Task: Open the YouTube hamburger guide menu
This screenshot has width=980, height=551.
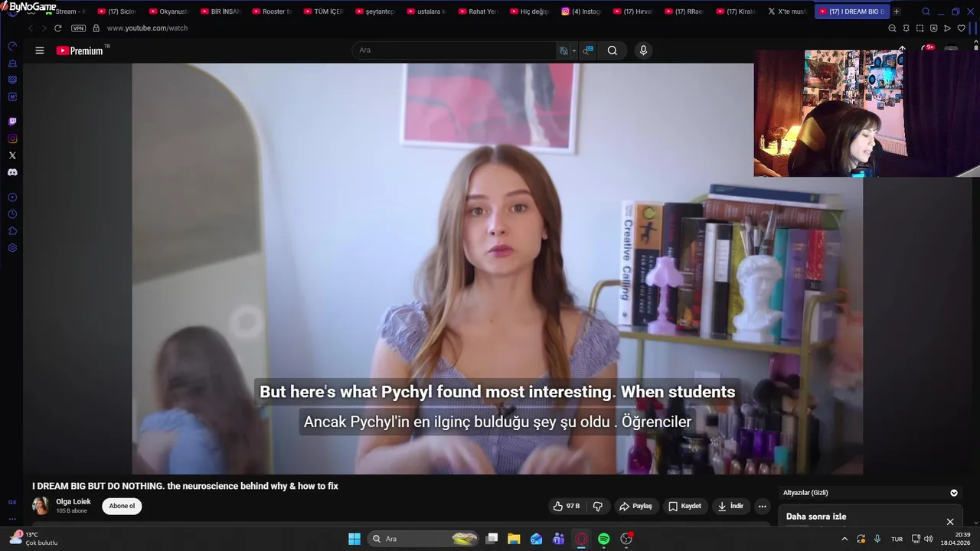Action: click(x=40, y=51)
